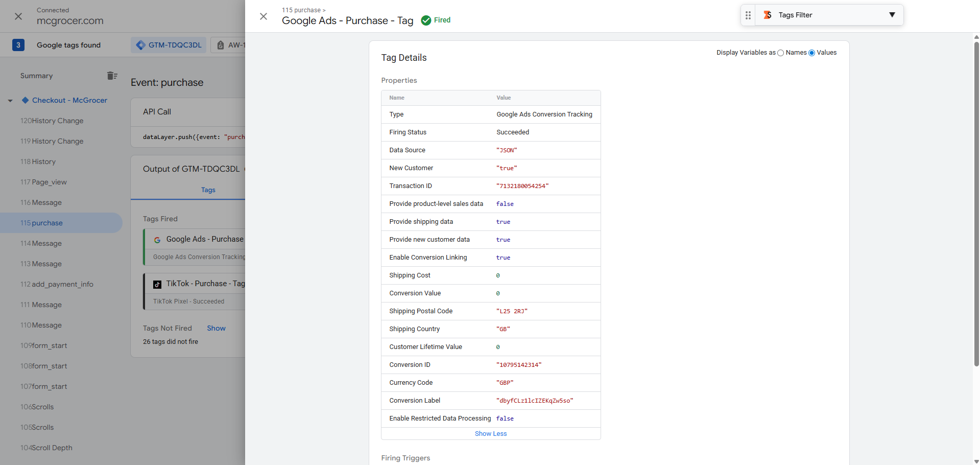Viewport: 980px width, 465px height.
Task: Click the Google tags found count badge
Action: 18,45
